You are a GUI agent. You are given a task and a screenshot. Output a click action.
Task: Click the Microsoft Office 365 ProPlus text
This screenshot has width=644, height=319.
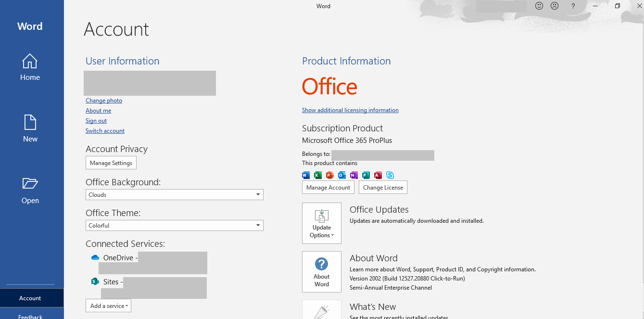point(347,140)
